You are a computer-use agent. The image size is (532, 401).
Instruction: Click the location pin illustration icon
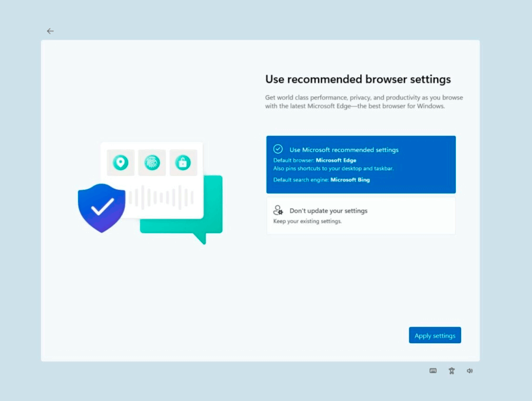pyautogui.click(x=120, y=163)
